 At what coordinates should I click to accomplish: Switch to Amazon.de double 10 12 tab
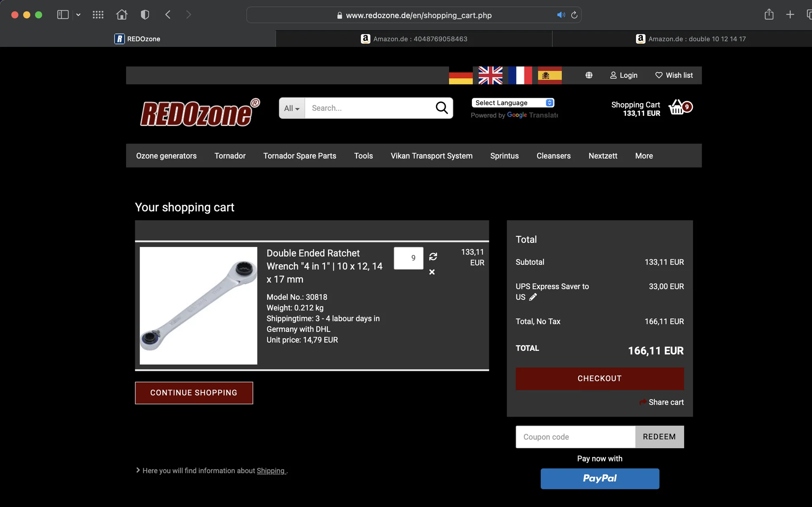click(691, 39)
